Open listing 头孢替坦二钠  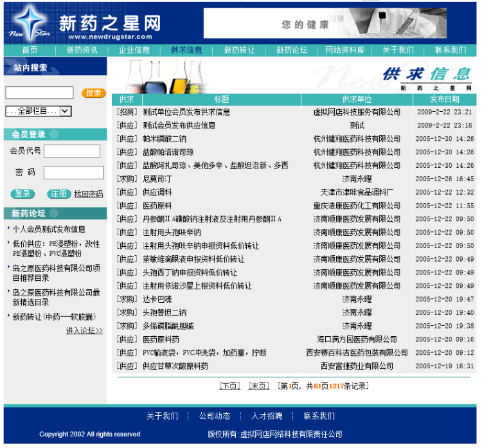click(165, 313)
